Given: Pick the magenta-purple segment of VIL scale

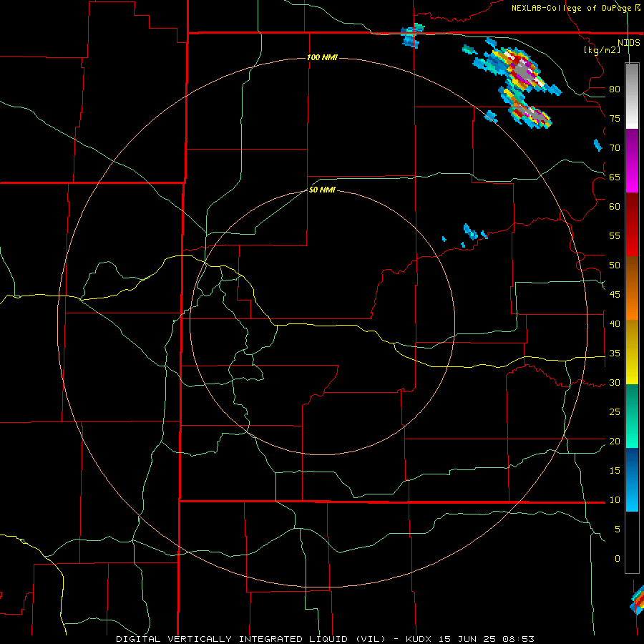Looking at the screenshot, I should coord(632,160).
